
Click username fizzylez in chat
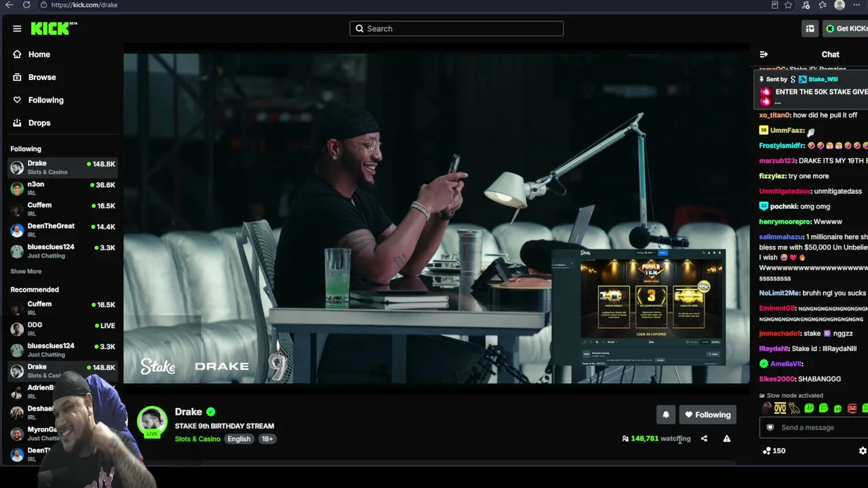point(772,176)
